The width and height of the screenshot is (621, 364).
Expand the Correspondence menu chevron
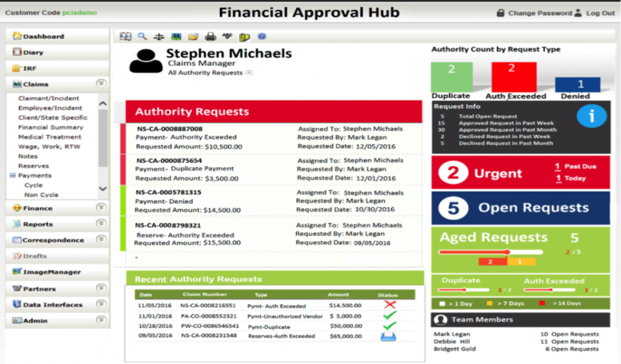click(x=101, y=239)
